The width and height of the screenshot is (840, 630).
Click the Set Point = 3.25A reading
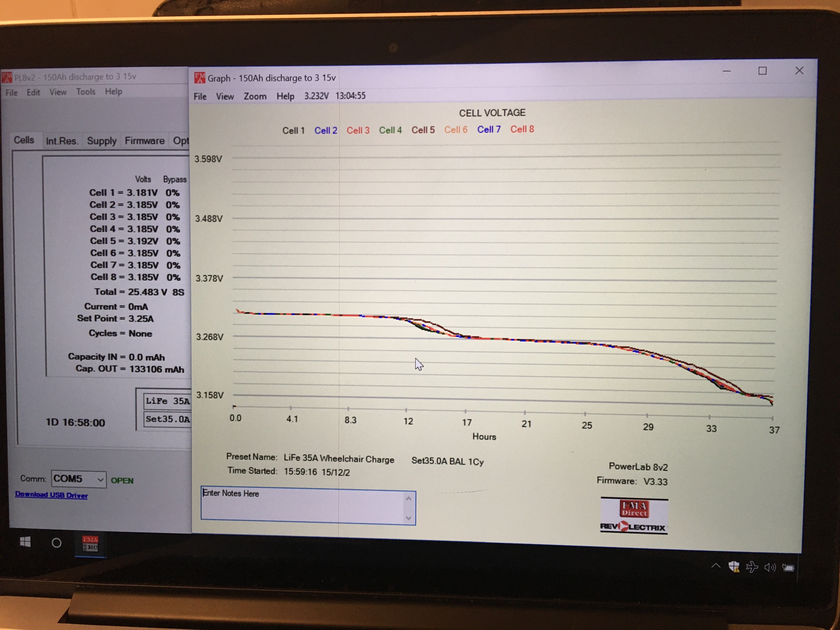pyautogui.click(x=115, y=318)
